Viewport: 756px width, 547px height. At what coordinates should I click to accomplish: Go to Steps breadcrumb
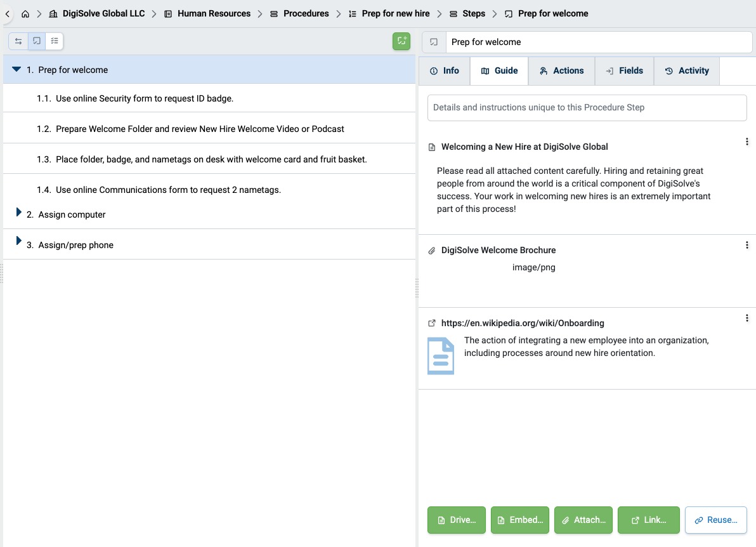(467, 14)
